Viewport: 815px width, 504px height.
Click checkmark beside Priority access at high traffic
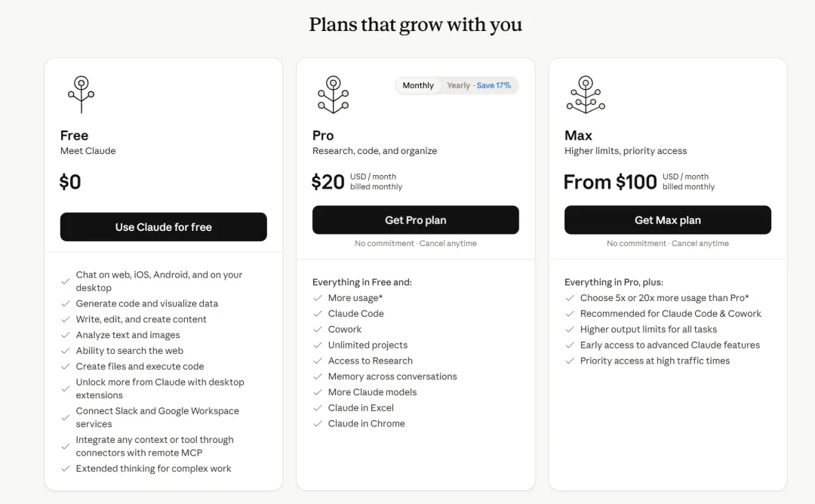pos(570,361)
